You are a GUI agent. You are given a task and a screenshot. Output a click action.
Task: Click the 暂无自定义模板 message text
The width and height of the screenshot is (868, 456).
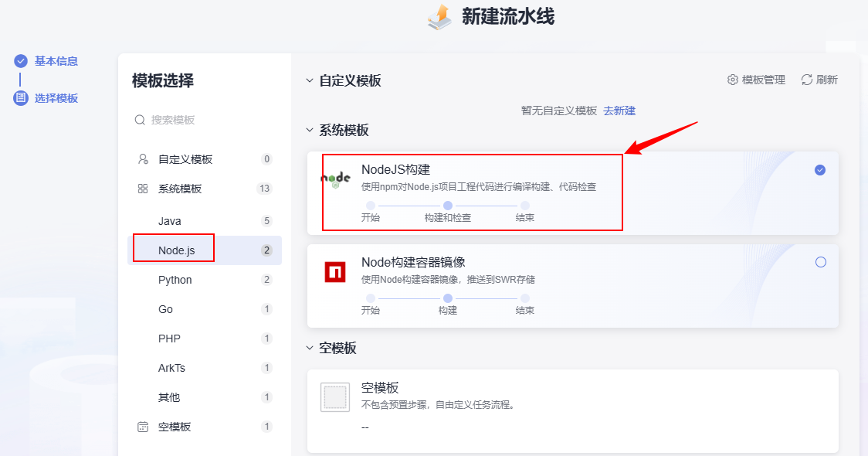coord(558,111)
